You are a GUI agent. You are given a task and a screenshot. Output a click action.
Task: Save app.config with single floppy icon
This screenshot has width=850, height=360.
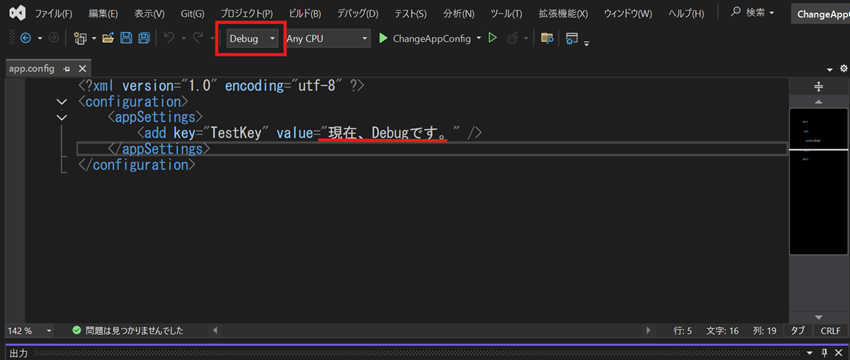click(x=126, y=38)
